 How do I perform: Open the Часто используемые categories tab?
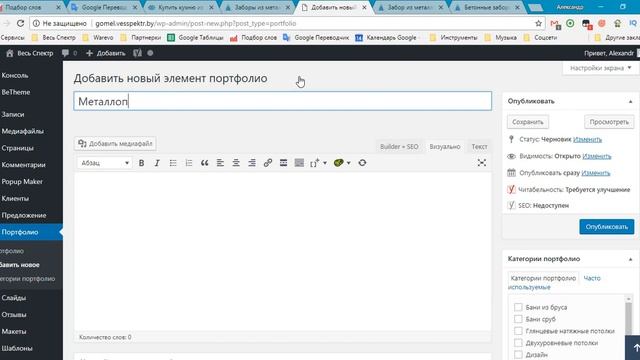[554, 282]
